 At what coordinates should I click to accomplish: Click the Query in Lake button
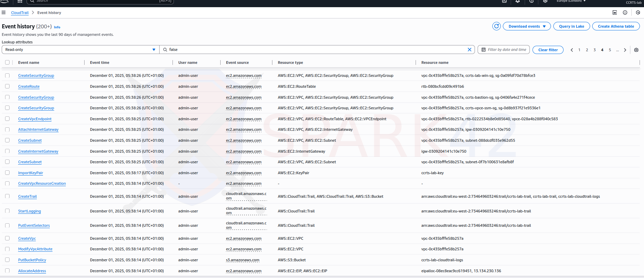point(571,26)
